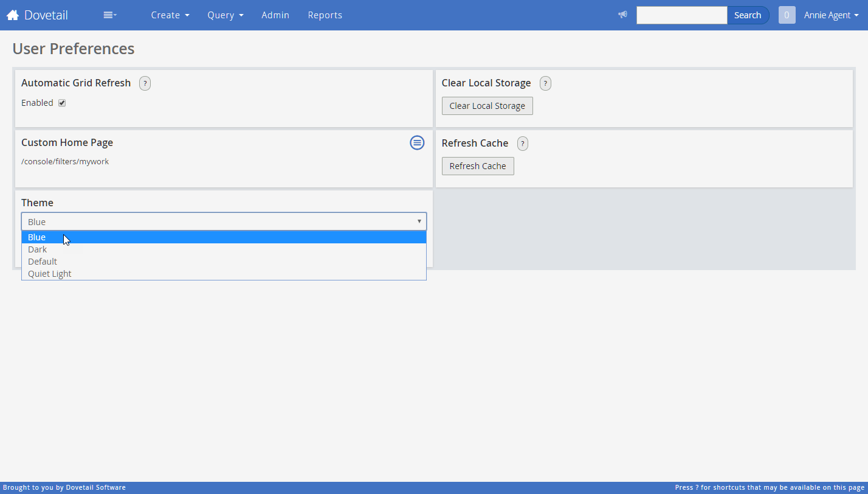The image size is (868, 494).
Task: Choose the Dark theme option
Action: point(224,249)
